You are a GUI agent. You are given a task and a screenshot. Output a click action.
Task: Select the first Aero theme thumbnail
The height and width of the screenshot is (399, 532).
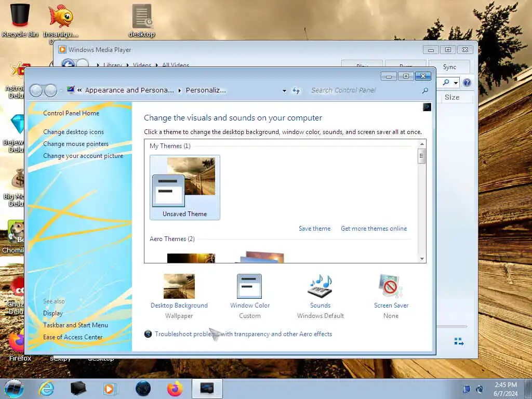point(191,258)
